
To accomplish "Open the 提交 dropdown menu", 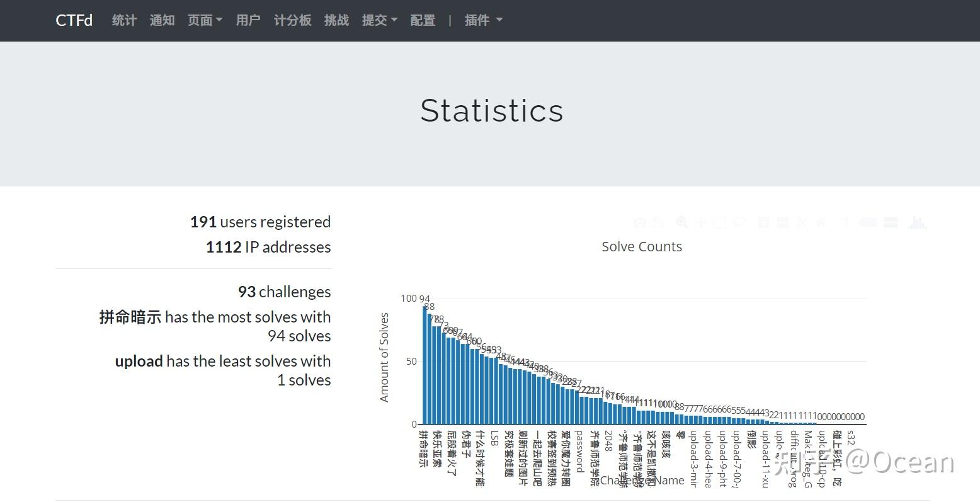I will 379,20.
